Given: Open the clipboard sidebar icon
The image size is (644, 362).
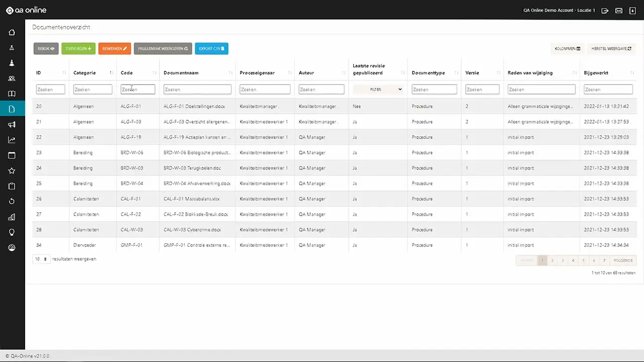Looking at the screenshot, I should (x=12, y=186).
